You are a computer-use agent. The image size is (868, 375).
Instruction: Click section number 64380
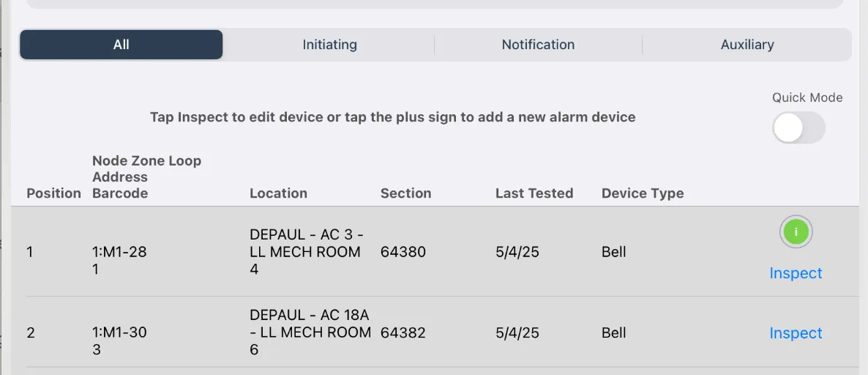(403, 252)
